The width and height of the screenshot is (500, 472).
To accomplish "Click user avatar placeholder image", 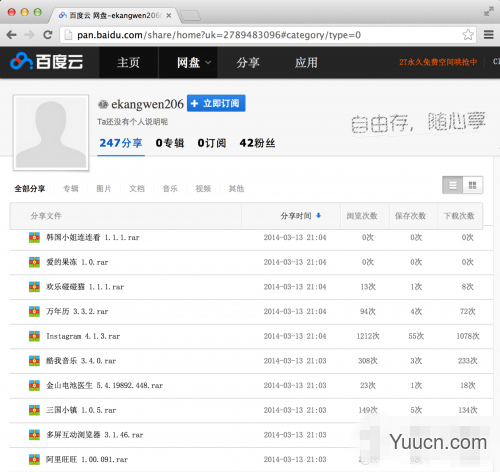I will pyautogui.click(x=51, y=132).
